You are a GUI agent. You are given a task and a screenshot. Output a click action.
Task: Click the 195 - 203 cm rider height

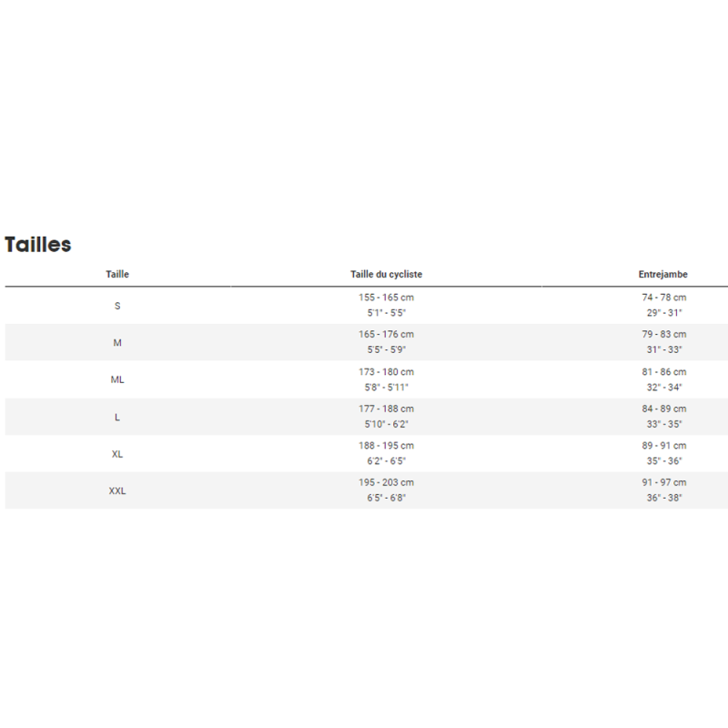pyautogui.click(x=386, y=482)
